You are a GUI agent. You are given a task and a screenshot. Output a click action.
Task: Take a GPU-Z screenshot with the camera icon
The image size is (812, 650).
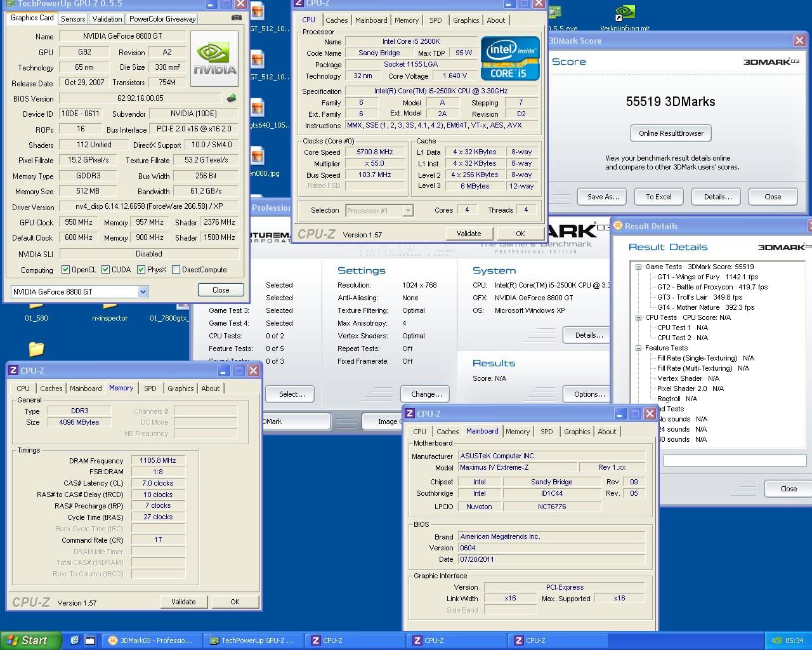tap(237, 18)
